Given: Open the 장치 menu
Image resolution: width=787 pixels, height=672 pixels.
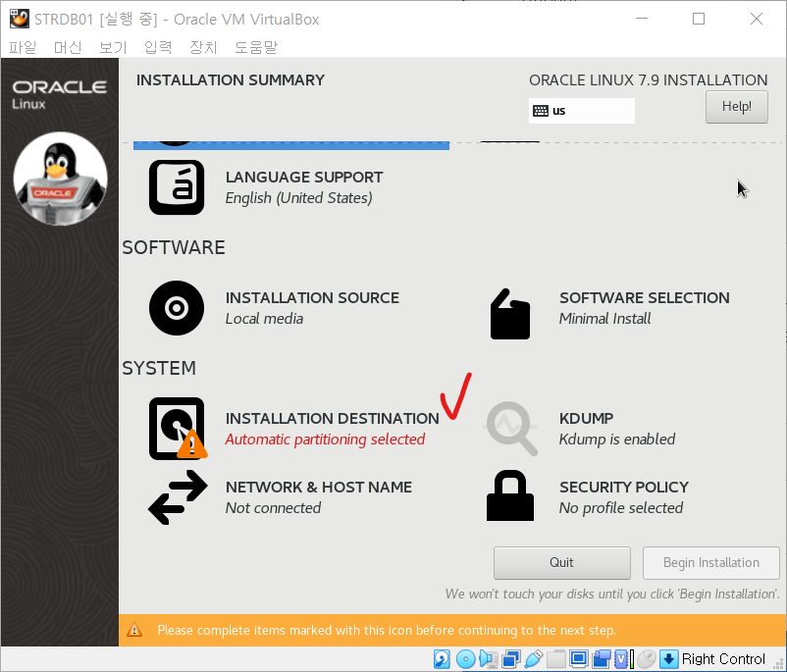Looking at the screenshot, I should (x=203, y=47).
